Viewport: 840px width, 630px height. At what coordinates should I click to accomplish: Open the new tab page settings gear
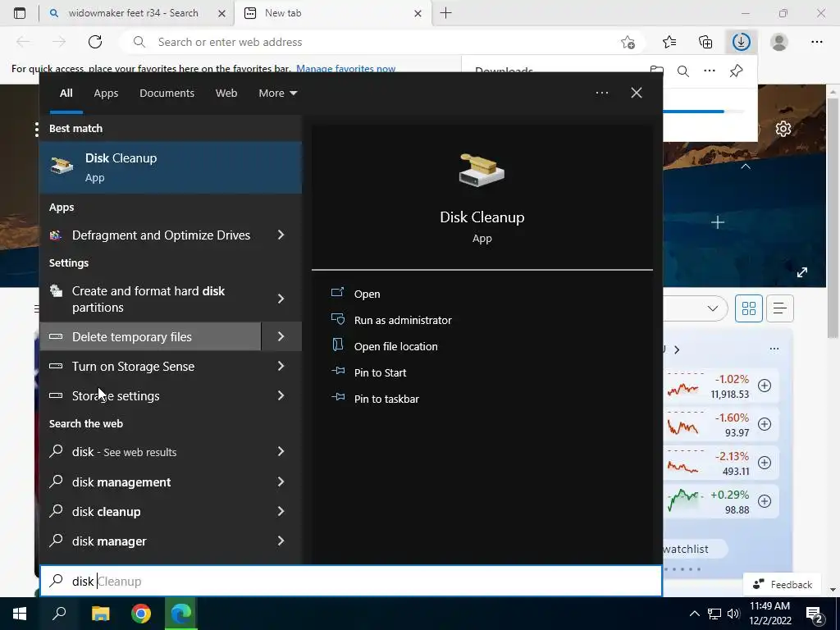pos(783,129)
